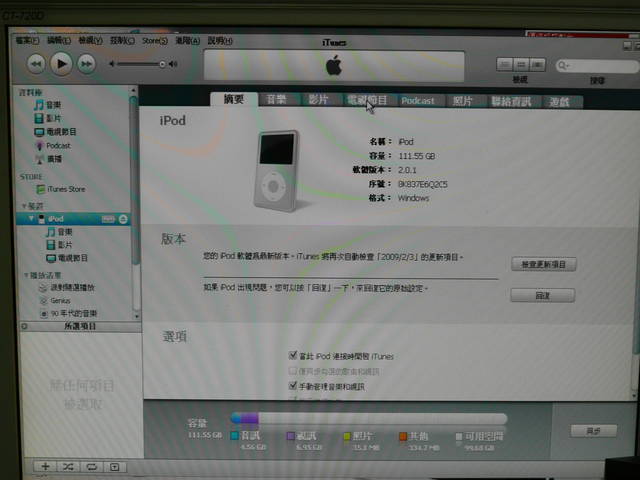Select the 摘要 summary tab
The width and height of the screenshot is (640, 480).
[234, 99]
